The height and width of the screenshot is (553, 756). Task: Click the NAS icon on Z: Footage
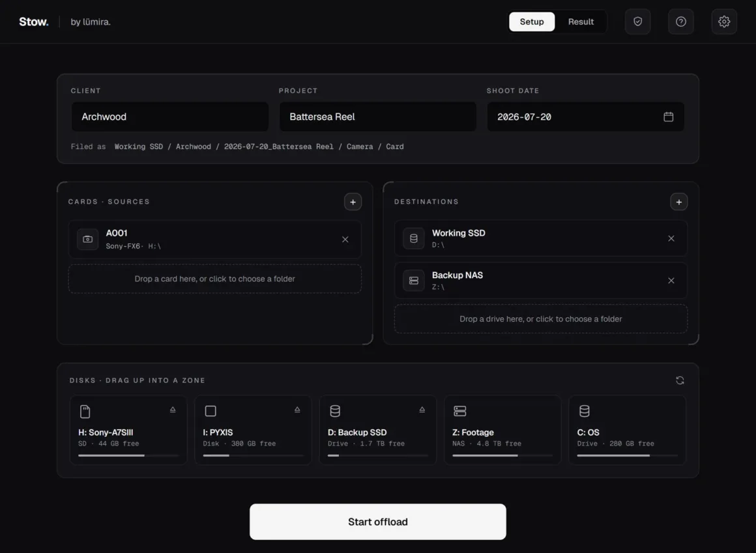(x=460, y=411)
